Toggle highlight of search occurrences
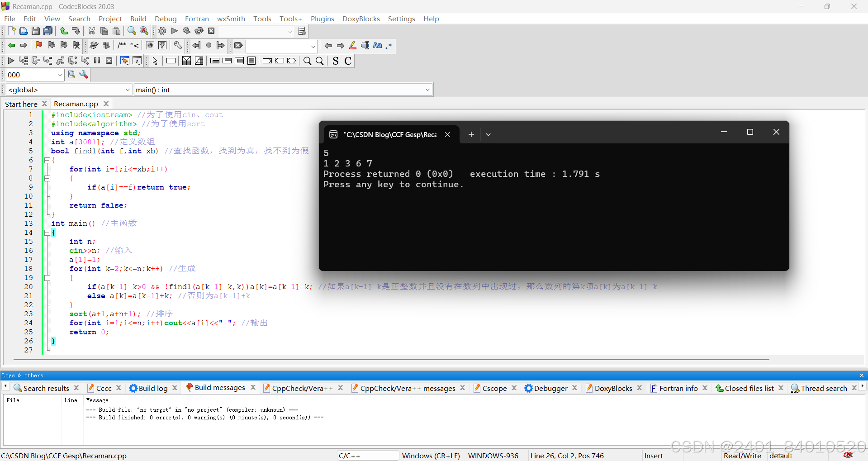Image resolution: width=868 pixels, height=461 pixels. [x=353, y=45]
